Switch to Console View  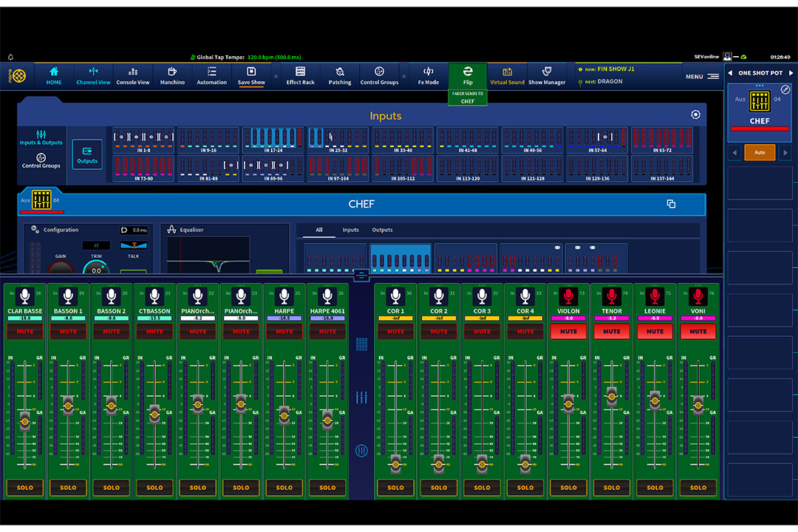click(x=133, y=75)
